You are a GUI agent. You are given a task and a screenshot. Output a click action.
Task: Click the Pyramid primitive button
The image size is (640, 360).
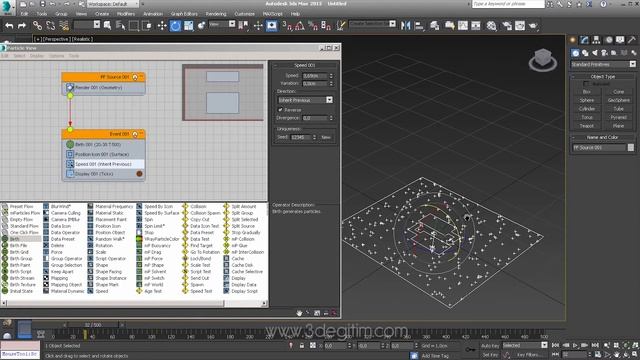click(618, 117)
